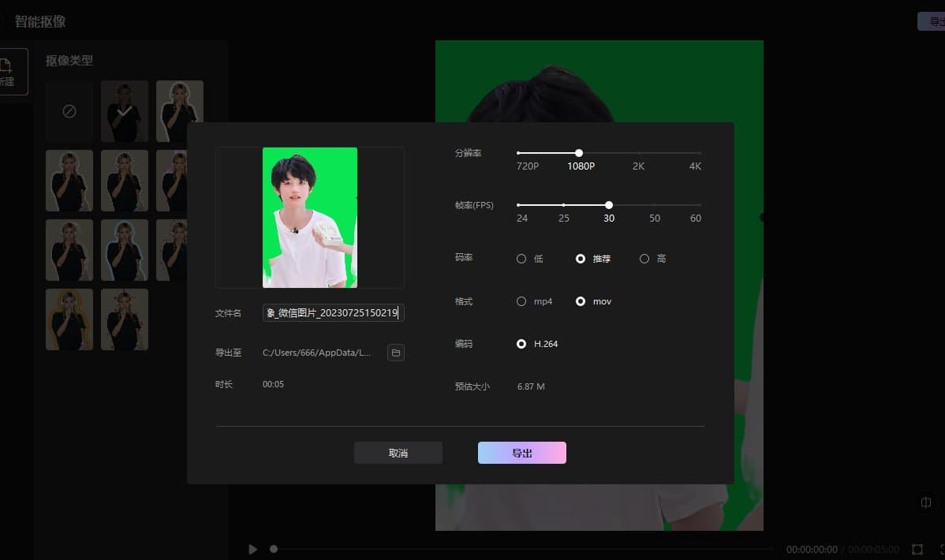This screenshot has height=560, width=945.
Task: Go back using the arrow beside 智能抠像
Action: (4, 21)
